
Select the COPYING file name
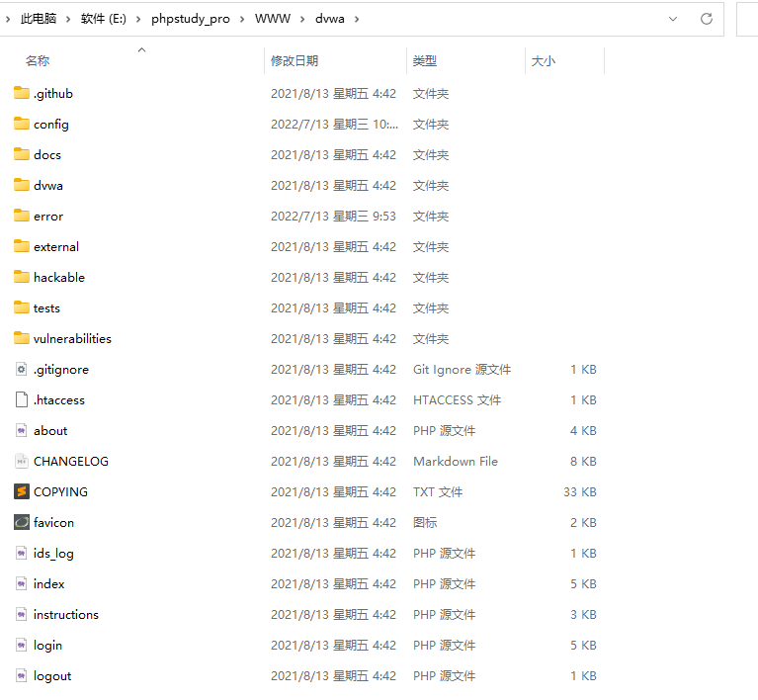(x=60, y=492)
